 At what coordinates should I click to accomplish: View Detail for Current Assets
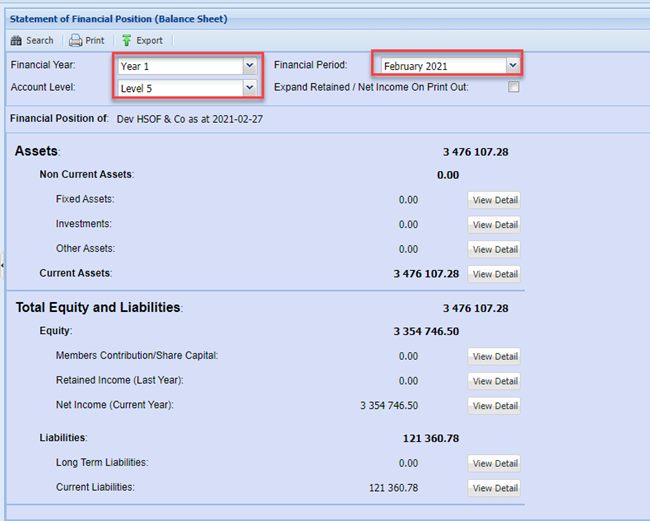(x=494, y=274)
